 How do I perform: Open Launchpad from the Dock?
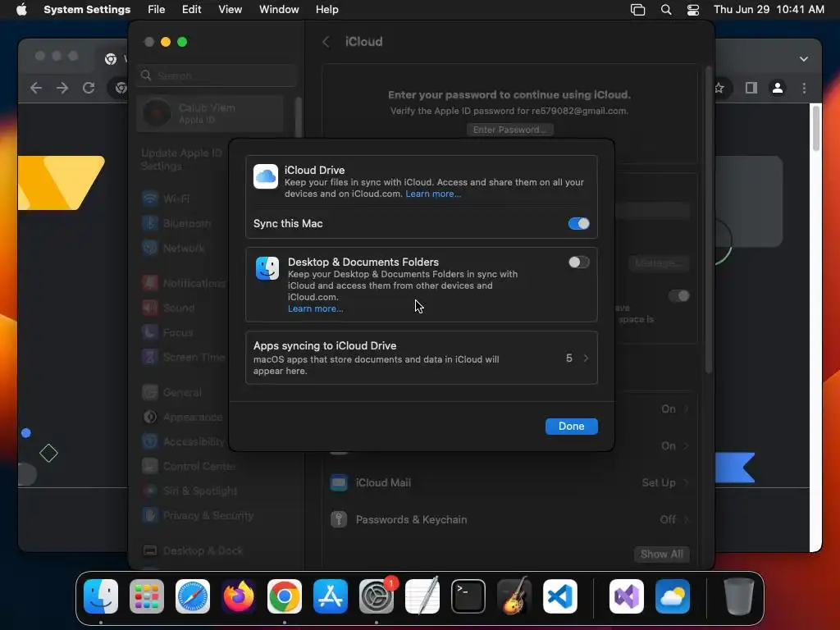[147, 596]
